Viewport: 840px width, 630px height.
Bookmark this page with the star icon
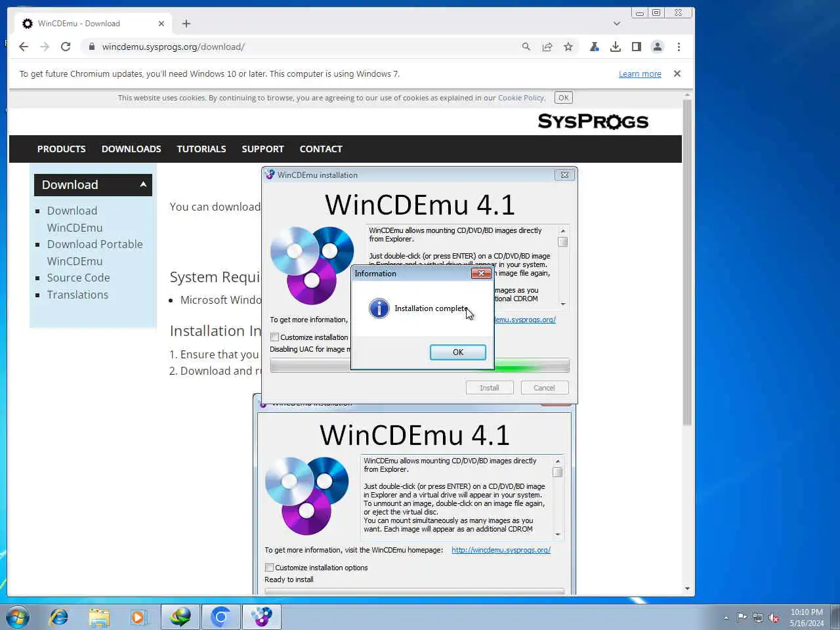tap(568, 47)
